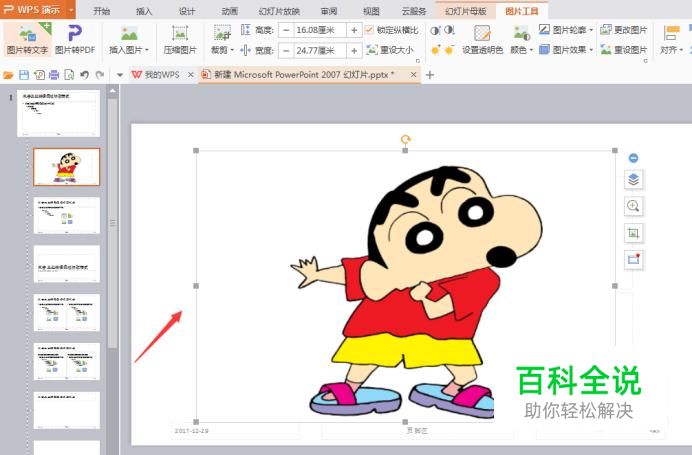This screenshot has width=692, height=455.
Task: Click the date placeholder 2017-12-29
Action: (x=235, y=430)
